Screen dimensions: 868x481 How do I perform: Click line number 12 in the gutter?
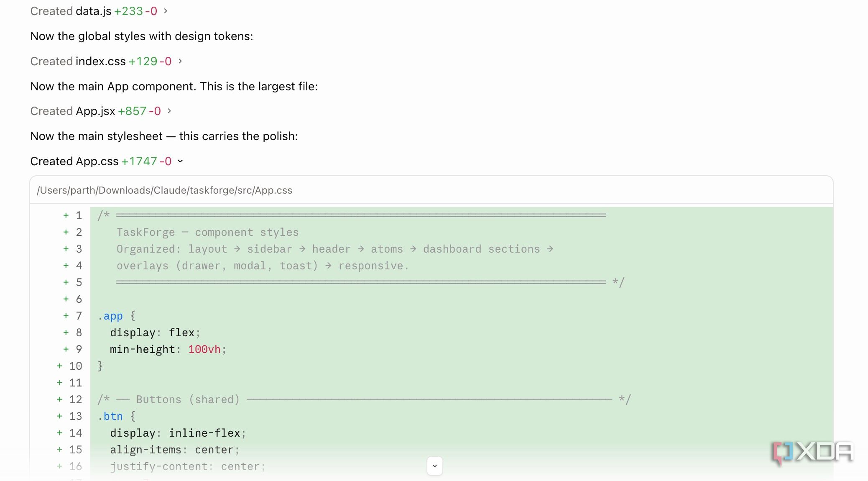76,399
